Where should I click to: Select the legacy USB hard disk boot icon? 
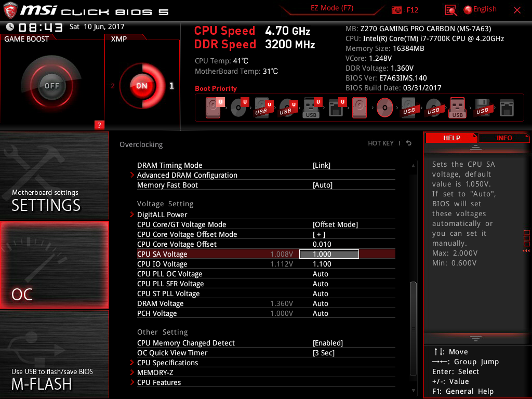pos(409,108)
